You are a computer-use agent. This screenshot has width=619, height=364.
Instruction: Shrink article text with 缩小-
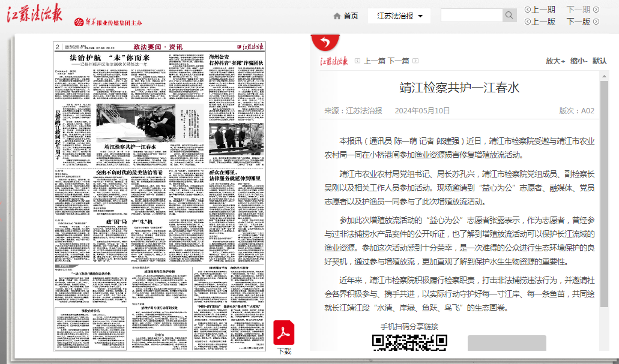(579, 61)
